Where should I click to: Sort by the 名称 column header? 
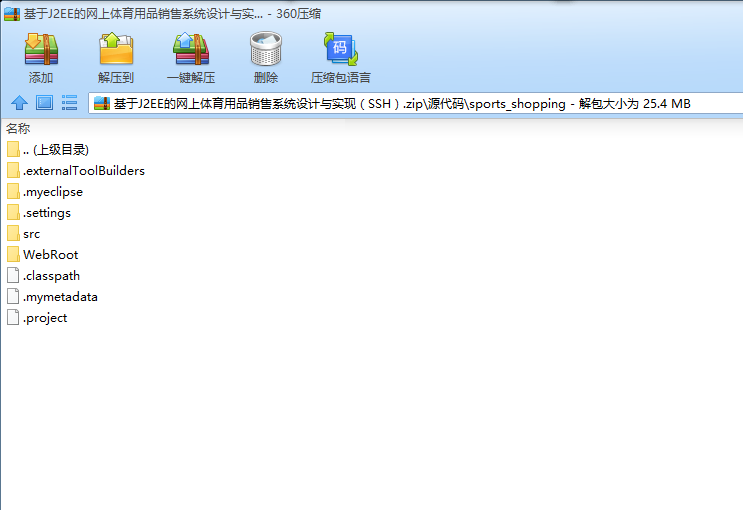[18, 128]
